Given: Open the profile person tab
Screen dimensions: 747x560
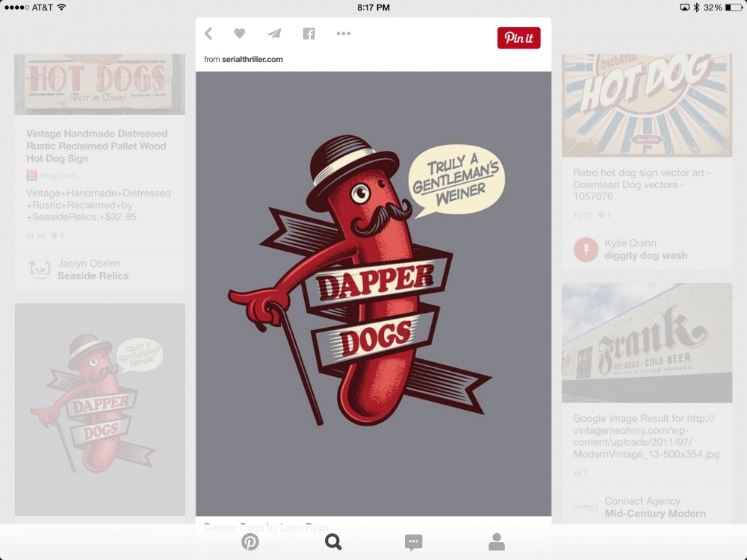Looking at the screenshot, I should (x=497, y=542).
